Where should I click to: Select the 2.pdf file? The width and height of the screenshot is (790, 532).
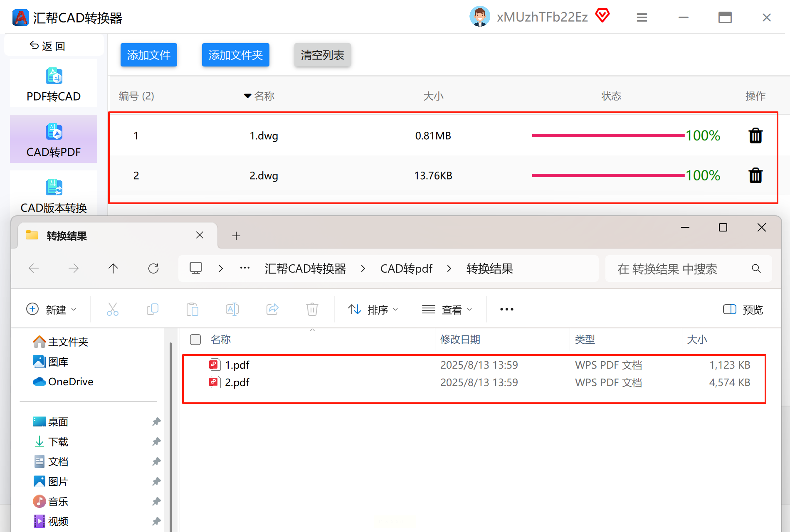(x=237, y=382)
